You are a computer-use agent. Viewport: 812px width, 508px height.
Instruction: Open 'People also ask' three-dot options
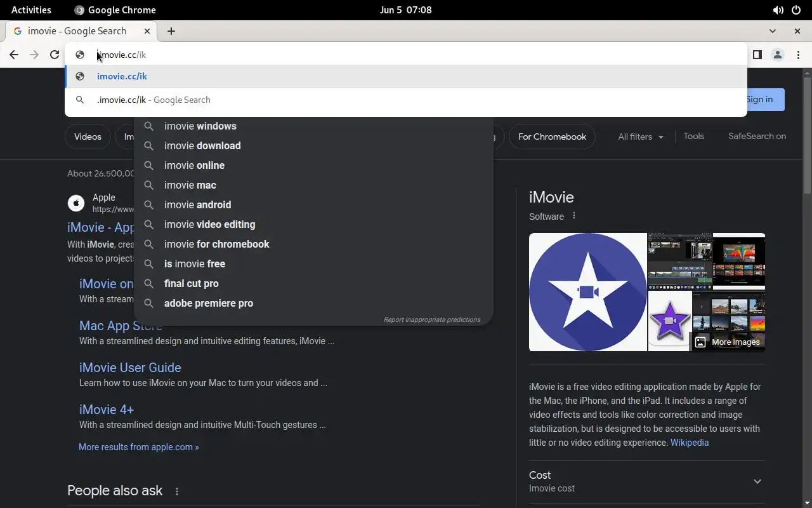coord(177,491)
